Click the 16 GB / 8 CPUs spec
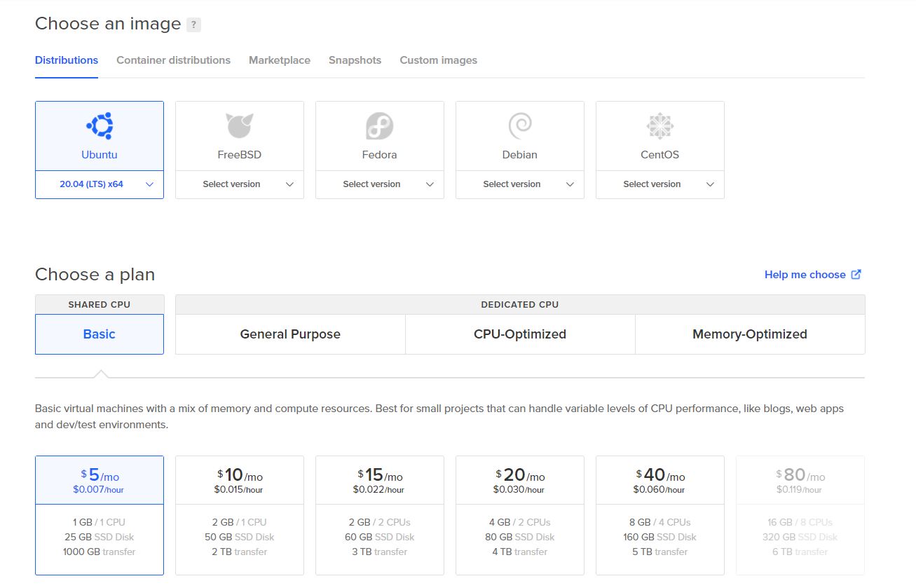The width and height of the screenshot is (916, 588). 800,522
